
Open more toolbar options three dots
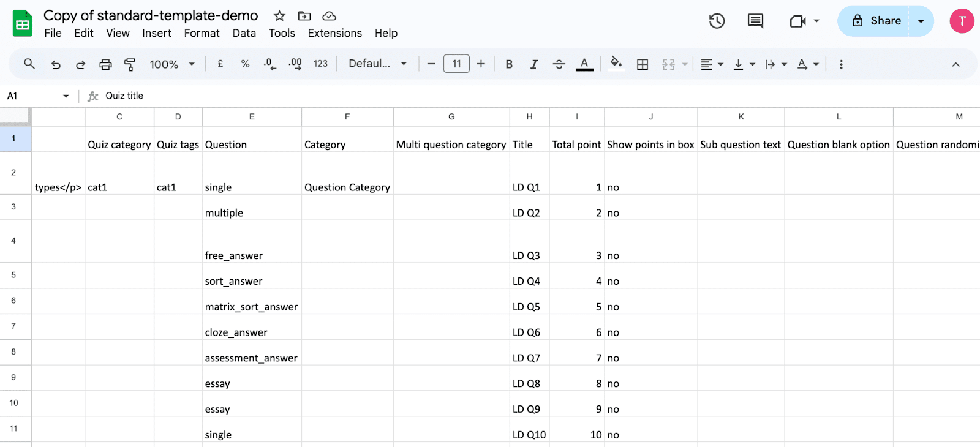click(841, 64)
